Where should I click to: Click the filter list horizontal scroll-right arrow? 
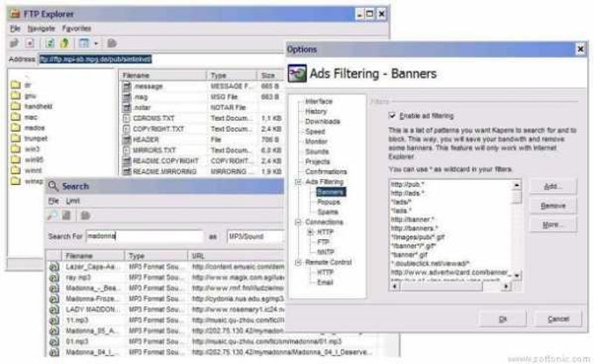pyautogui.click(x=506, y=286)
